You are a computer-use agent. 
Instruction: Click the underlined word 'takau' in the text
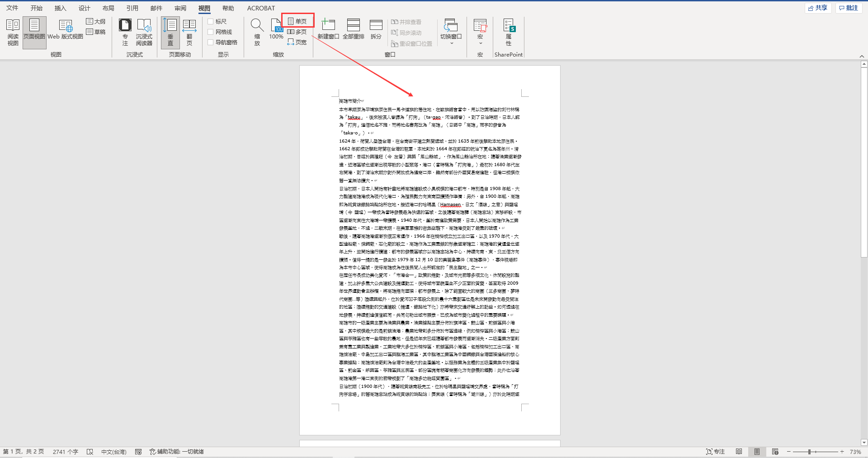click(354, 117)
